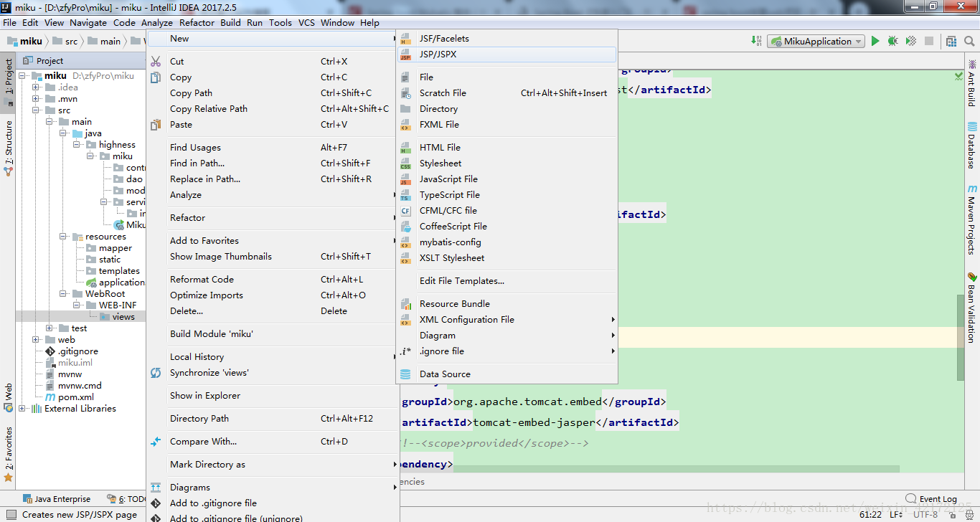This screenshot has height=522, width=980.
Task: Click the disabled Stop icon in toolbar
Action: (x=928, y=42)
